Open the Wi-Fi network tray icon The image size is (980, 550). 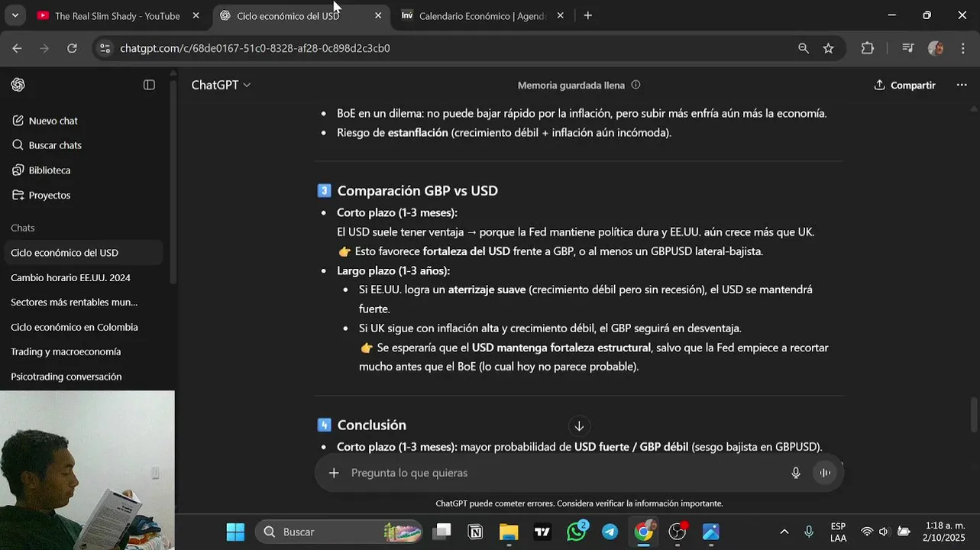click(x=867, y=532)
